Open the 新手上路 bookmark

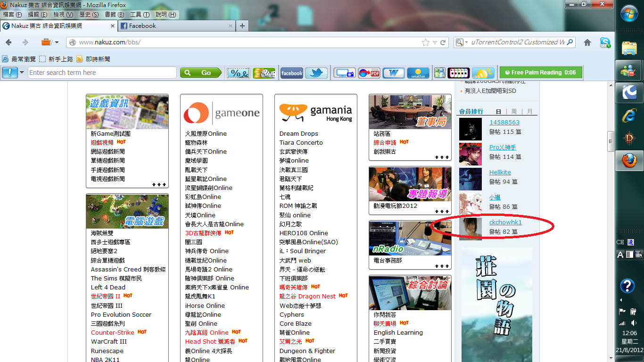tap(56, 59)
